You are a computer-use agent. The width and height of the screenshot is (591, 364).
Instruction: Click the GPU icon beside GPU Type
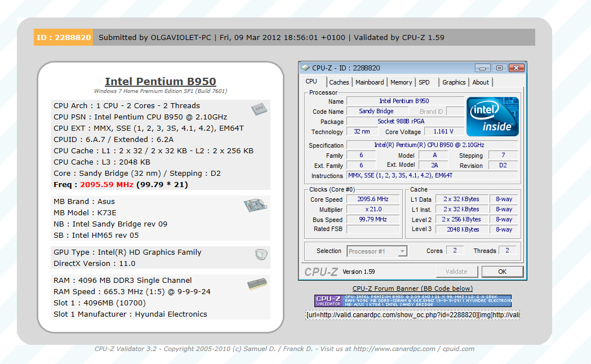[261, 254]
